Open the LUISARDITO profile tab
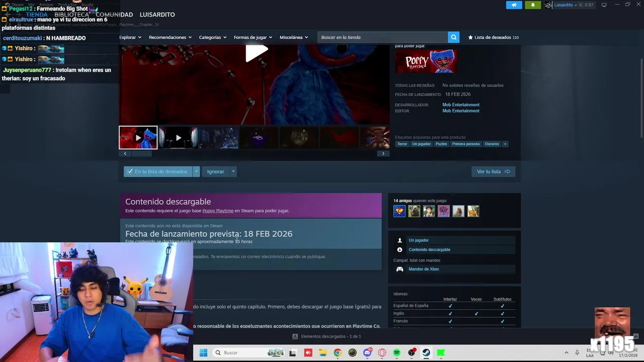The height and width of the screenshot is (362, 644). click(157, 15)
